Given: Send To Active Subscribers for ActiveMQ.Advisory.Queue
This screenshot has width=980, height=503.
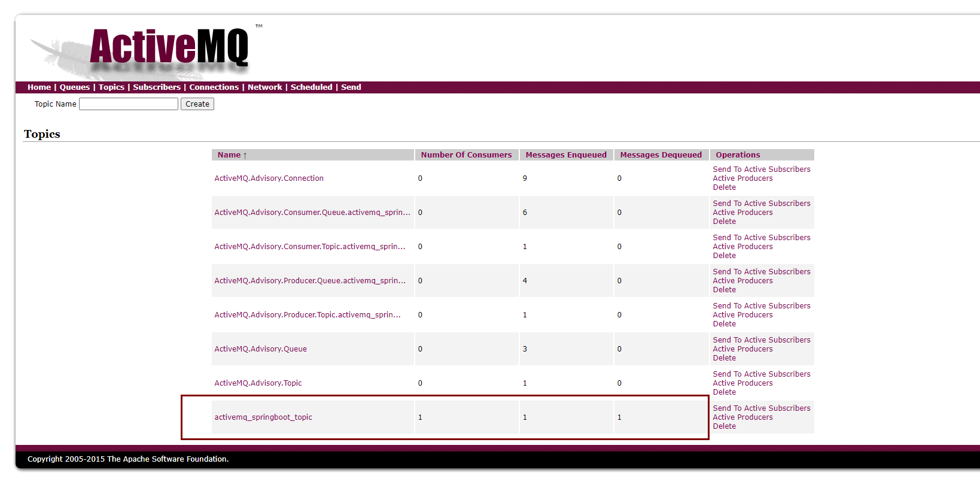Looking at the screenshot, I should tap(762, 340).
